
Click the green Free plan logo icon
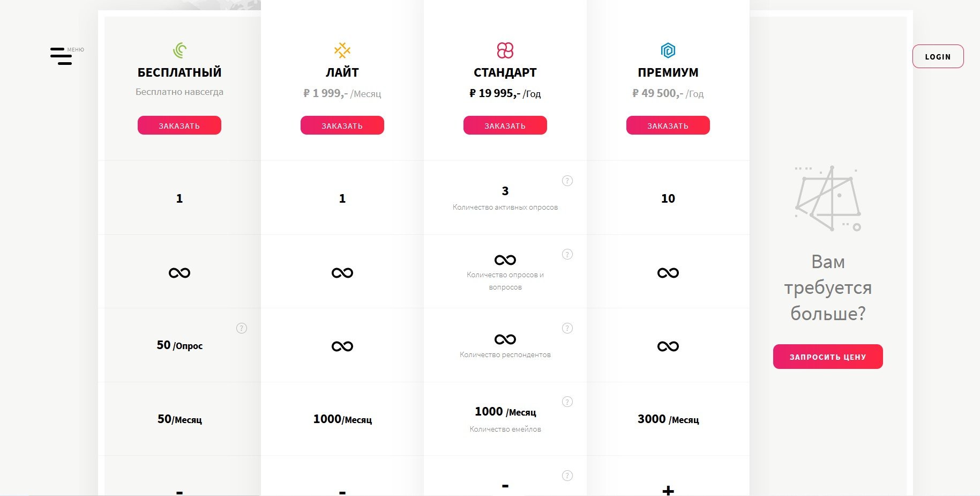click(179, 50)
